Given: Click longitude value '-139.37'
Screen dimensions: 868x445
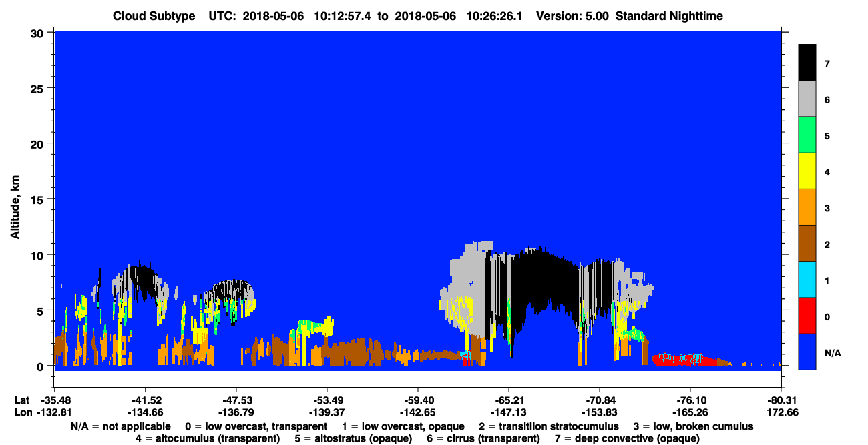Looking at the screenshot, I should [x=327, y=412].
